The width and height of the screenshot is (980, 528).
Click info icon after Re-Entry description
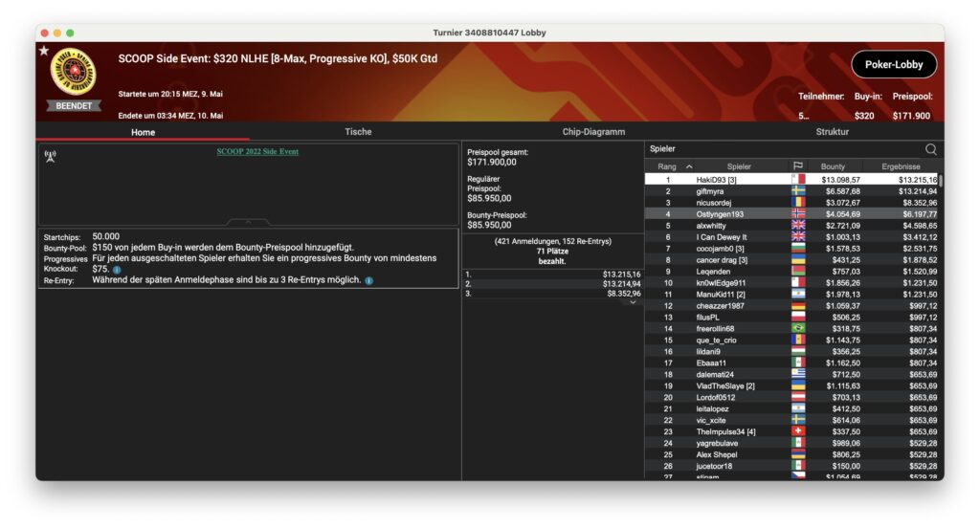pos(369,280)
